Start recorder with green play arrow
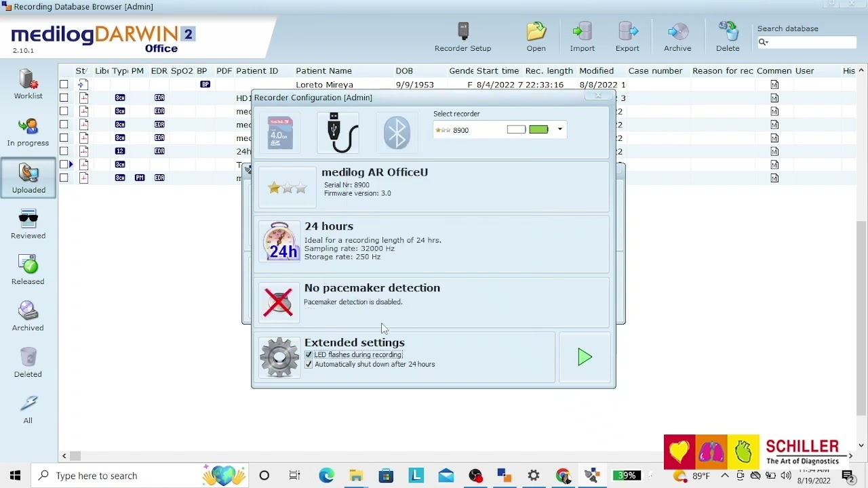The image size is (868, 488). pyautogui.click(x=585, y=357)
